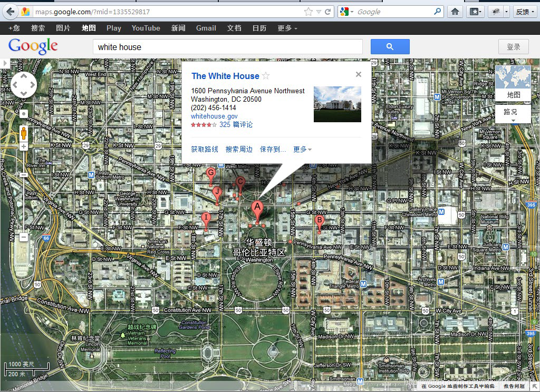
Task: Click the 登录 sign-in button
Action: coord(514,46)
